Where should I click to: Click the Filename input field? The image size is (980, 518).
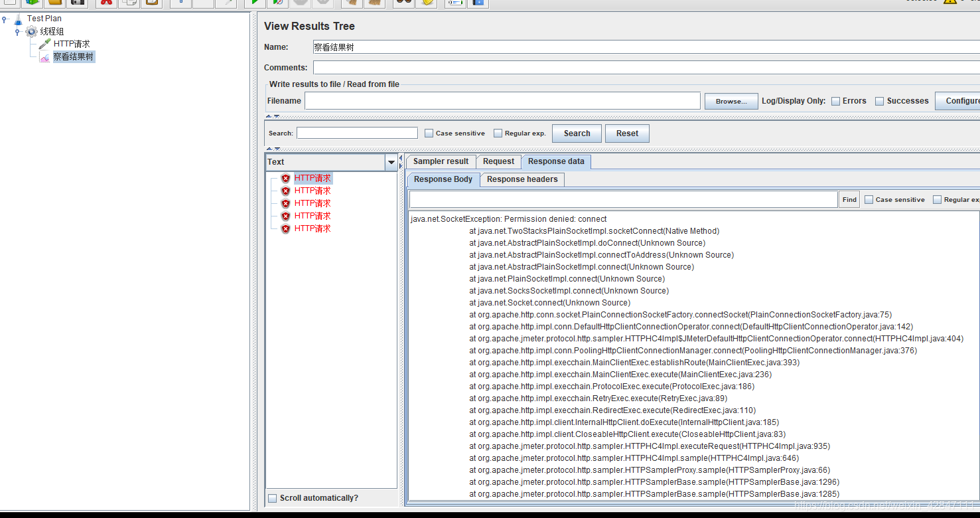pyautogui.click(x=502, y=101)
